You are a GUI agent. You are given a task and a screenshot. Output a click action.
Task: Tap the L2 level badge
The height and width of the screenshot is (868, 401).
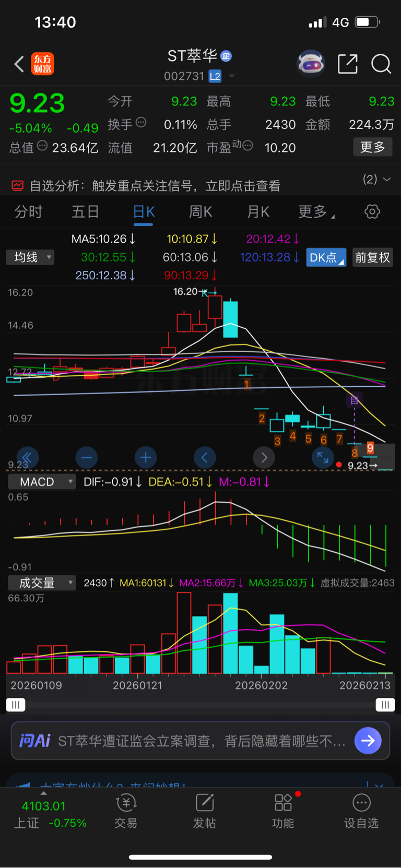(x=215, y=76)
